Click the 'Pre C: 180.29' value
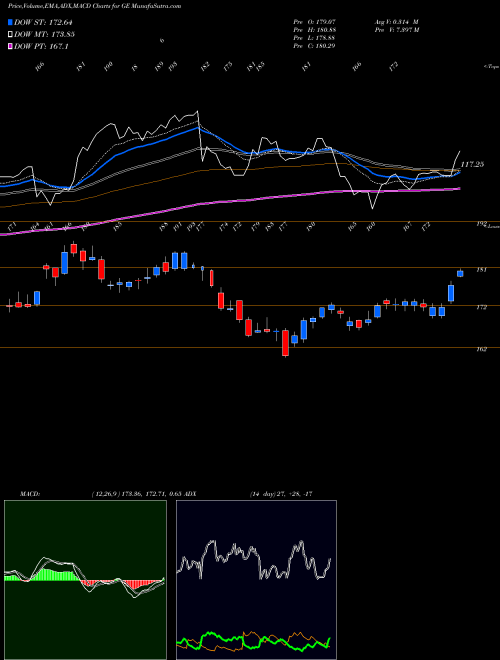Image resolution: width=500 pixels, height=660 pixels. [314, 46]
